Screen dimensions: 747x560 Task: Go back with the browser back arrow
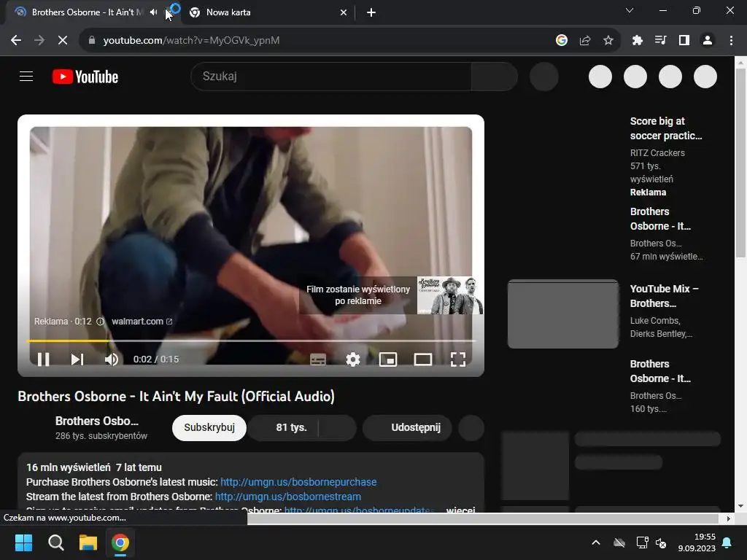point(16,41)
